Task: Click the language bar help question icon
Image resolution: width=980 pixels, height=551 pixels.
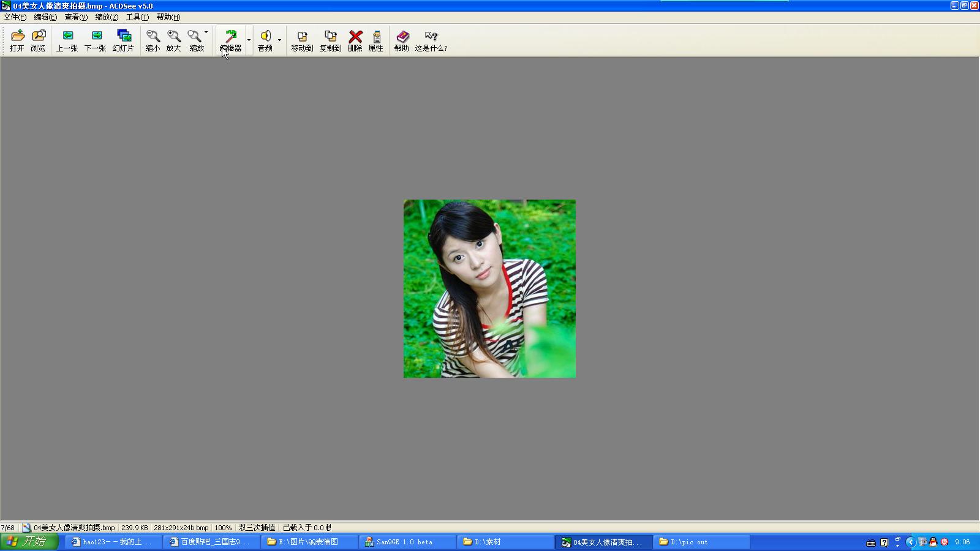Action: pyautogui.click(x=884, y=542)
